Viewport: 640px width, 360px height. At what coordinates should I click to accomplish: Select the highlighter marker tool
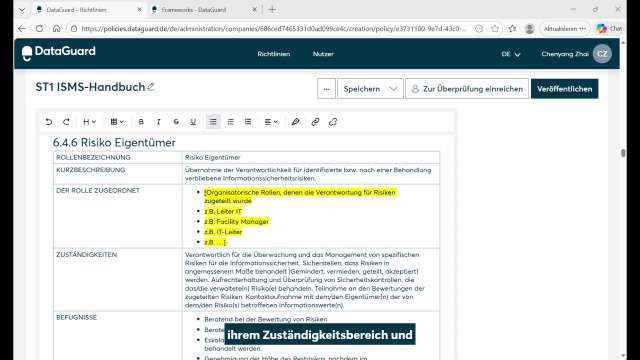(x=296, y=122)
